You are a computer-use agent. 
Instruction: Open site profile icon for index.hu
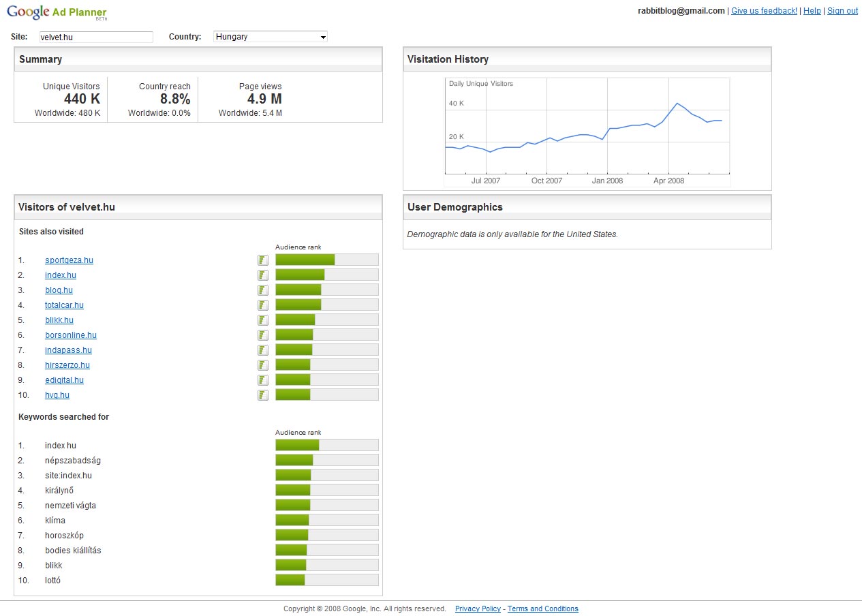[263, 275]
